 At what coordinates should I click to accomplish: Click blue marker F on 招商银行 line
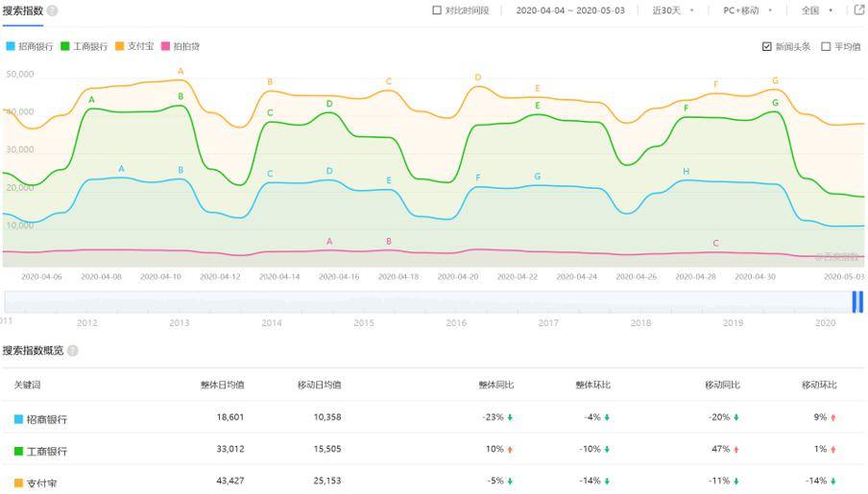coord(478,177)
